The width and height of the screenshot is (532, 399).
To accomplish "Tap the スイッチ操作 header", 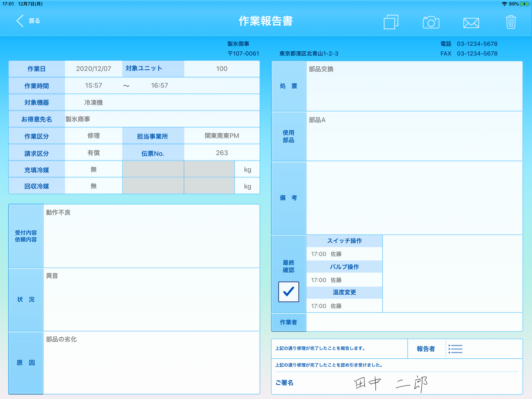I will 344,241.
